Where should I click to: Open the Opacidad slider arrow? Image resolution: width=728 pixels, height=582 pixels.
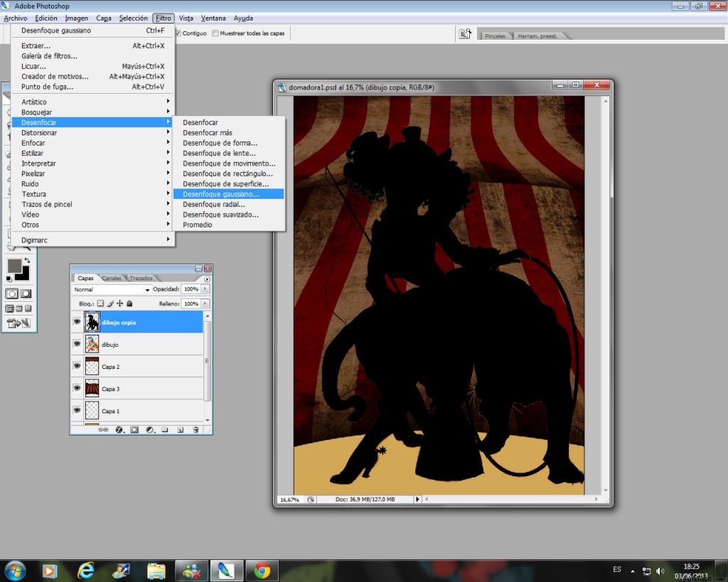pos(205,289)
